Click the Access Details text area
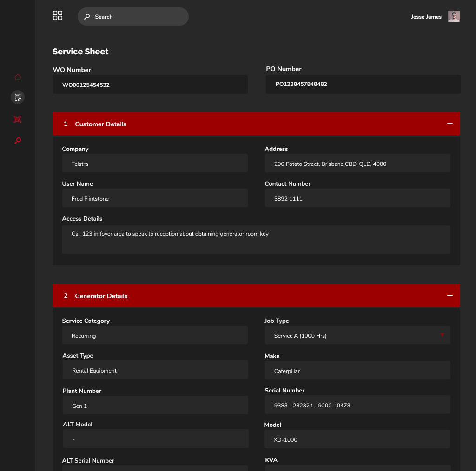The height and width of the screenshot is (471, 476). coord(256,240)
